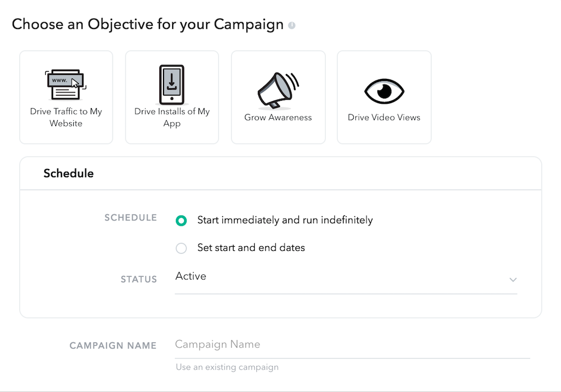Select the Grow Awareness objective card
The image size is (561, 392).
pyautogui.click(x=278, y=97)
